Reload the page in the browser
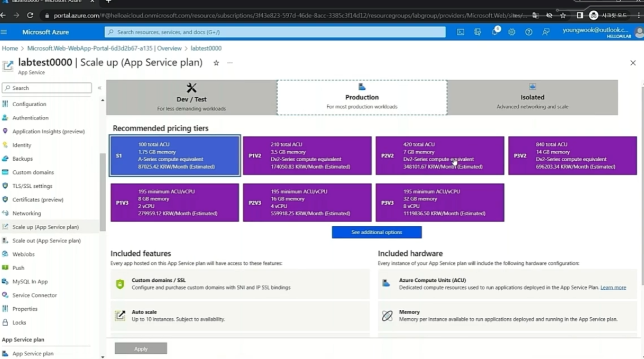 click(x=30, y=15)
